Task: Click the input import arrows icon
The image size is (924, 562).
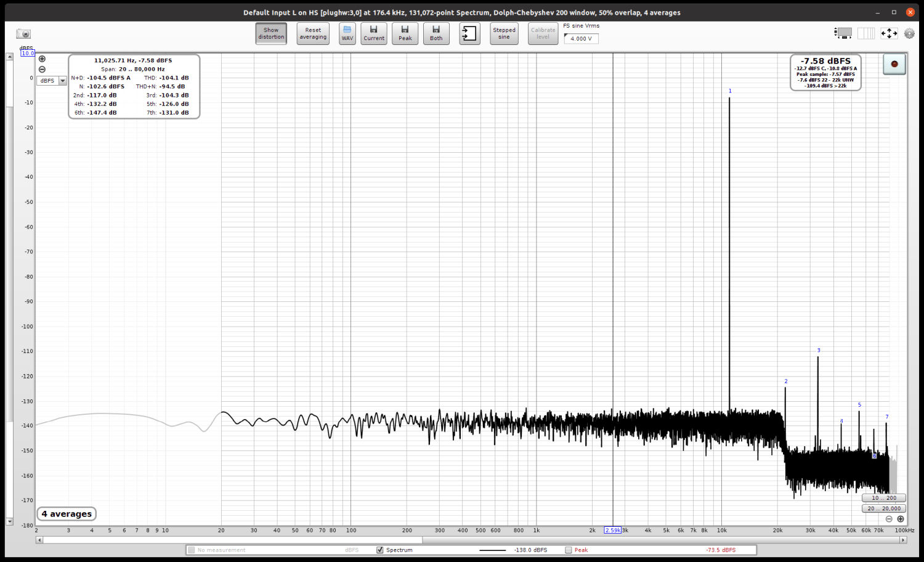Action: point(469,33)
